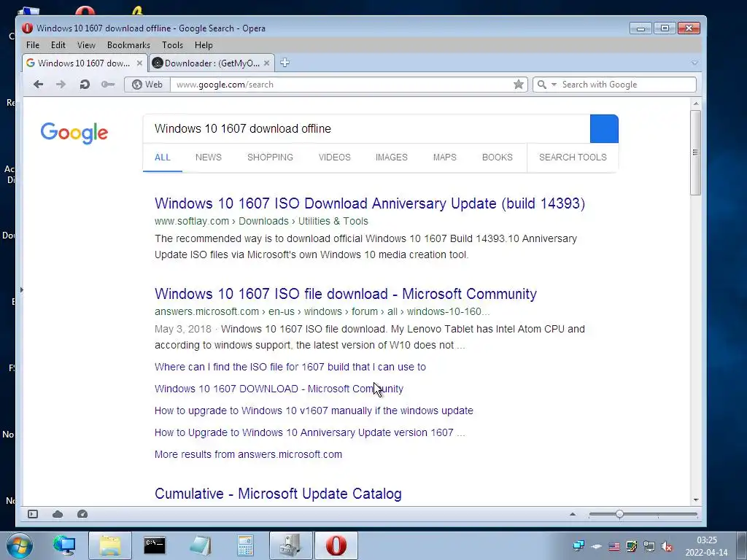The height and width of the screenshot is (560, 747).
Task: Bookmark page with the star icon
Action: coord(519,85)
